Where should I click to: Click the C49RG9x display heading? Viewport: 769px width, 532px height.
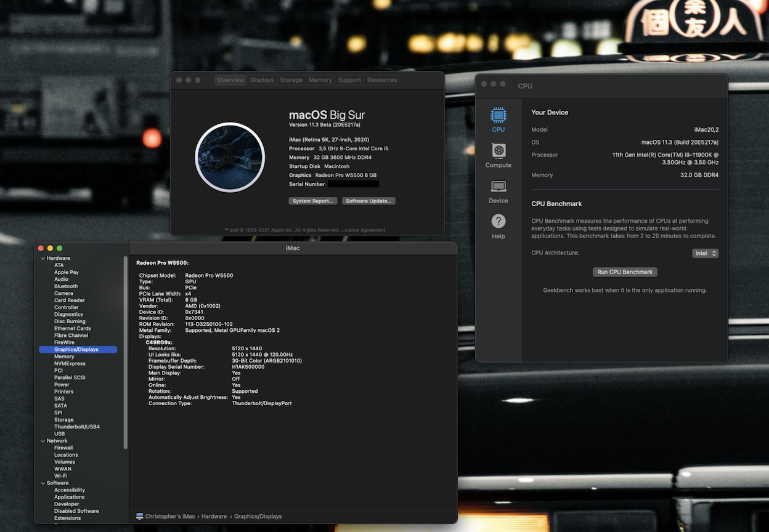(159, 342)
